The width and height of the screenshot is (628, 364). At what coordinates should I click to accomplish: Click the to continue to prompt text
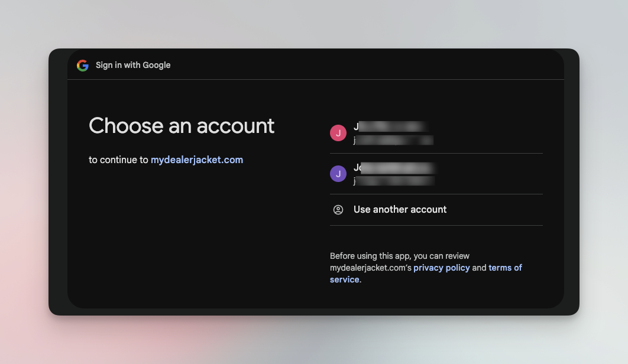(x=118, y=159)
